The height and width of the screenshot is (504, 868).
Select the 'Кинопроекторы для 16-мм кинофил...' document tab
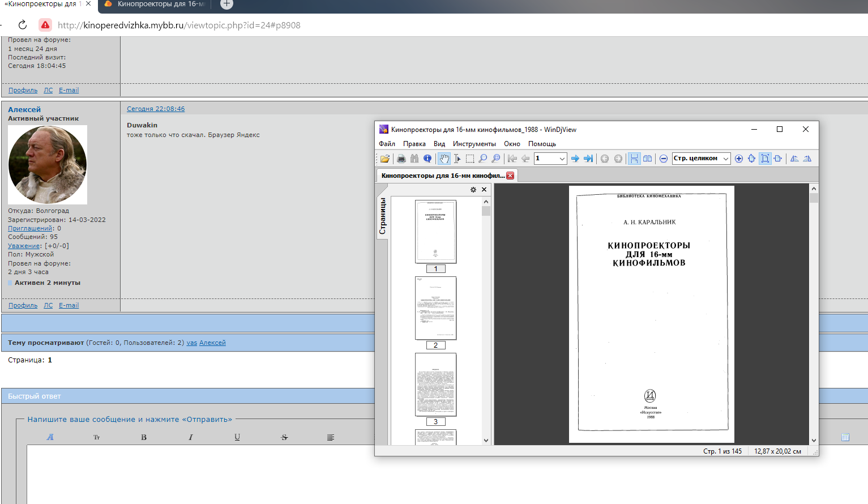point(443,176)
